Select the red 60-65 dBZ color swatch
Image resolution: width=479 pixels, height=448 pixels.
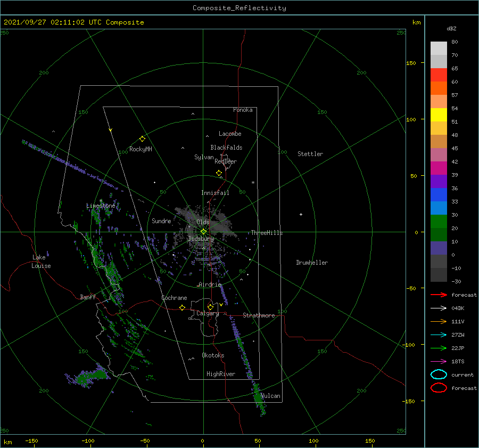439,75
